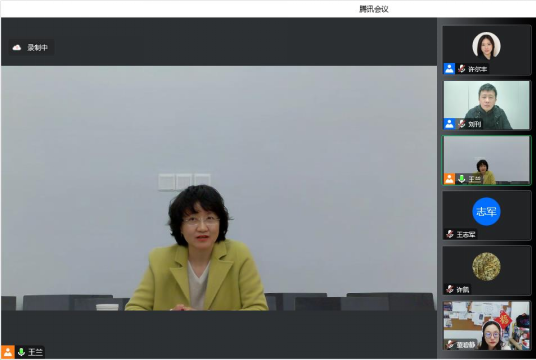Click the orange host icon on 王兰 thumbnail
The width and height of the screenshot is (536, 360).
pos(449,179)
